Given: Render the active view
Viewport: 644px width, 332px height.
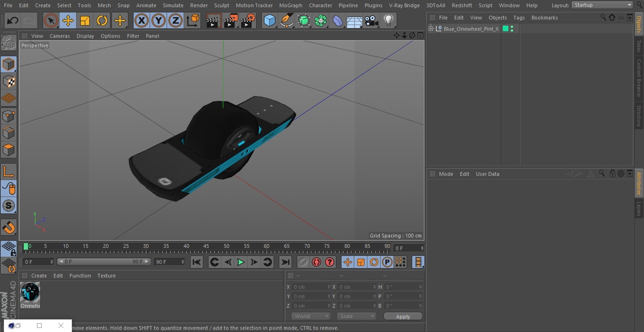Looking at the screenshot, I should [x=213, y=21].
